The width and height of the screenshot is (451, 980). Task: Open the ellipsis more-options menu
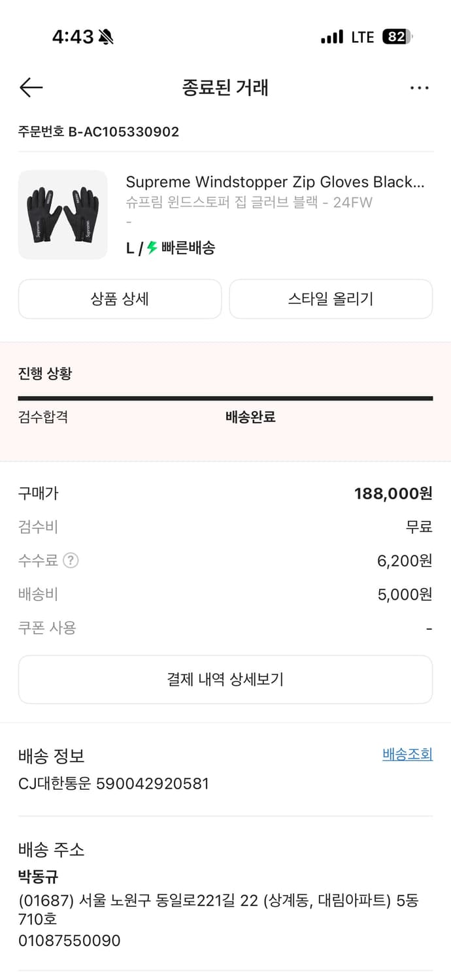coord(419,87)
